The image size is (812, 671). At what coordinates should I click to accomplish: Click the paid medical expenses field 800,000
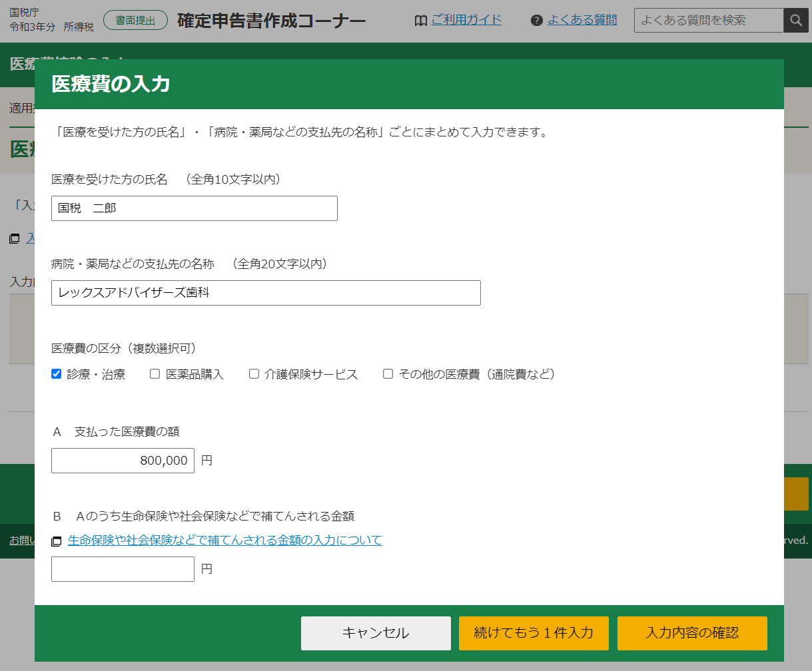tap(123, 461)
